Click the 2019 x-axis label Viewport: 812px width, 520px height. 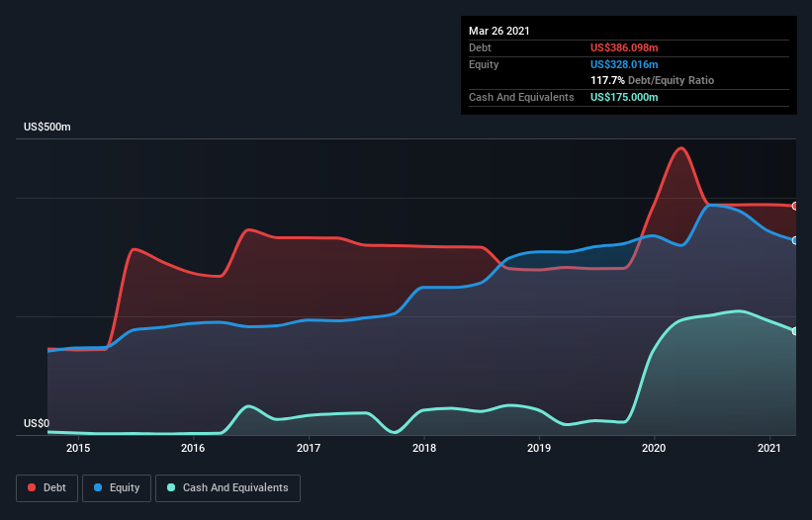click(539, 448)
